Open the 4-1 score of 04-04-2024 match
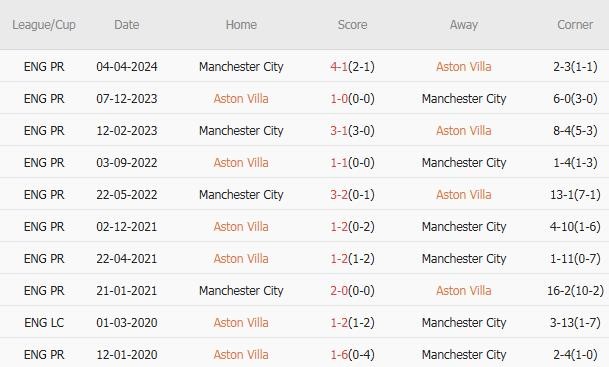 [339, 66]
